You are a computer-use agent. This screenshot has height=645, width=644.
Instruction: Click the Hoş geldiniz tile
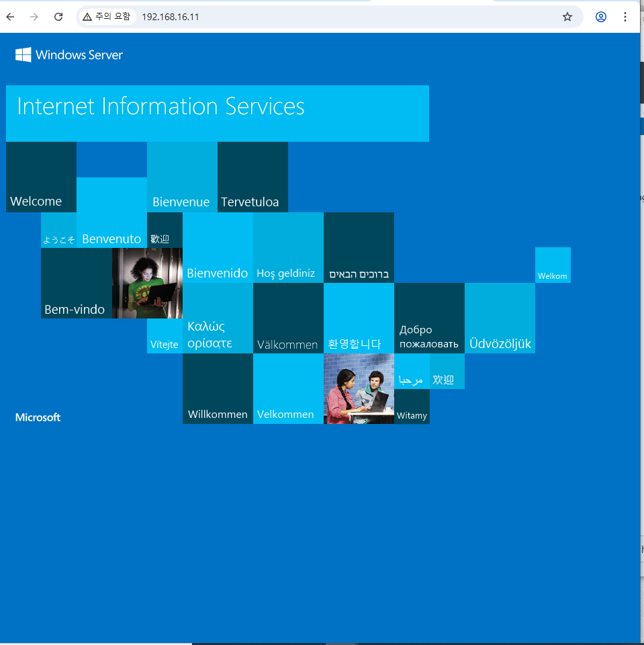point(288,248)
